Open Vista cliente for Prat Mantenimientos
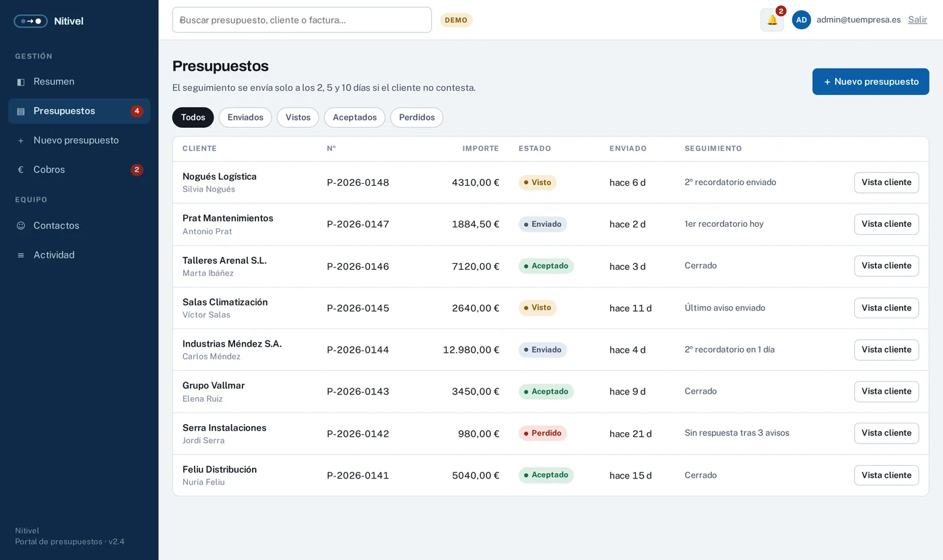This screenshot has height=560, width=943. click(886, 224)
